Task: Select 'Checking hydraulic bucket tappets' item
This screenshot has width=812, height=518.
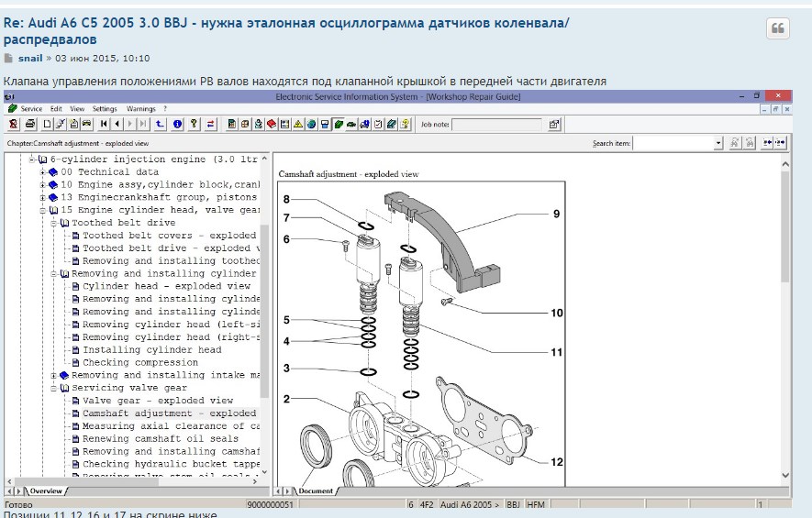Action: click(x=171, y=464)
